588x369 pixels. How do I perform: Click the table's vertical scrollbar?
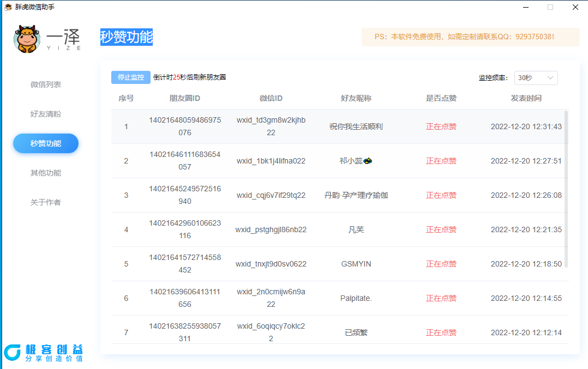point(566,188)
